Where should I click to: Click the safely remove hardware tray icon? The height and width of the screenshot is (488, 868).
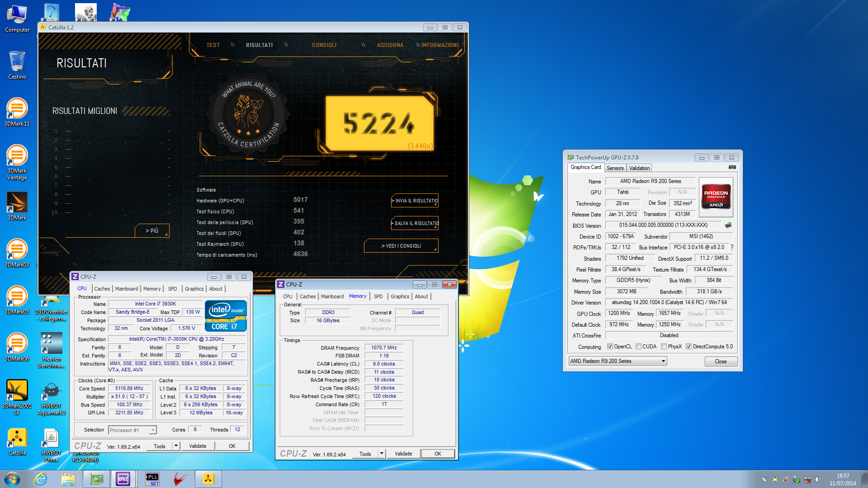pos(797,479)
